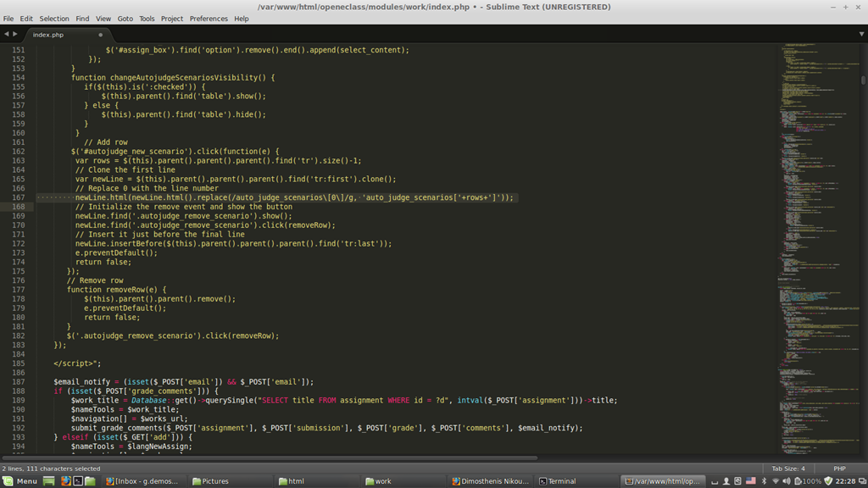The height and width of the screenshot is (488, 868).
Task: Open the clock showing 22:28
Action: click(x=845, y=481)
